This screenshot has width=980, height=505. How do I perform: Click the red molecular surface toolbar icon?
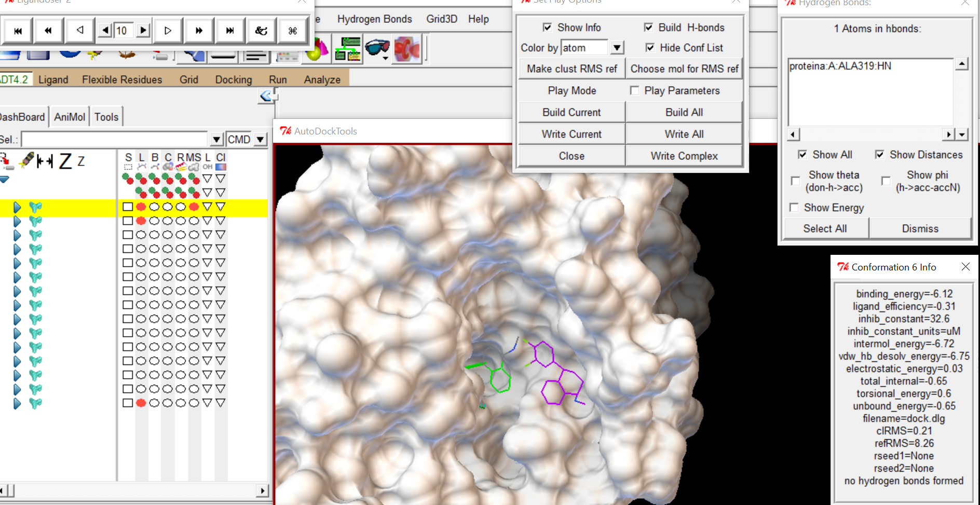pyautogui.click(x=407, y=49)
